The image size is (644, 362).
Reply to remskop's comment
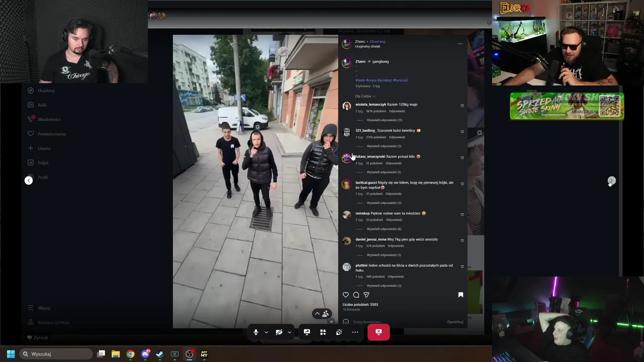click(x=394, y=220)
